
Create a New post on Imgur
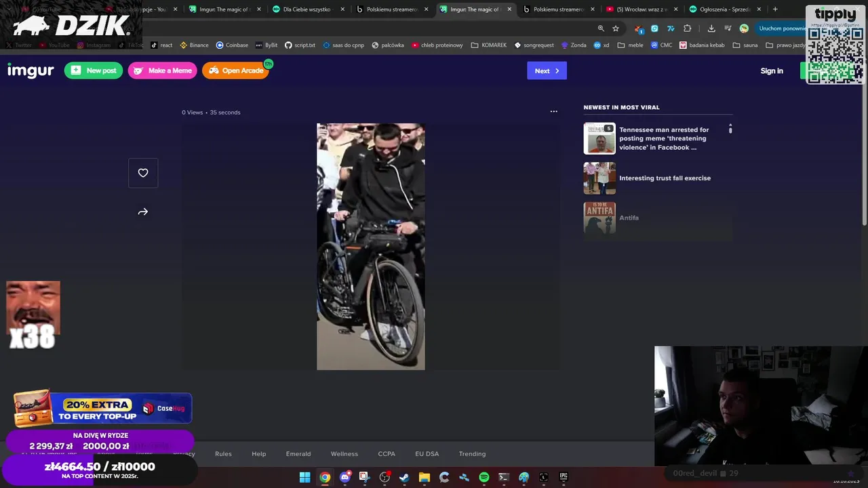94,70
